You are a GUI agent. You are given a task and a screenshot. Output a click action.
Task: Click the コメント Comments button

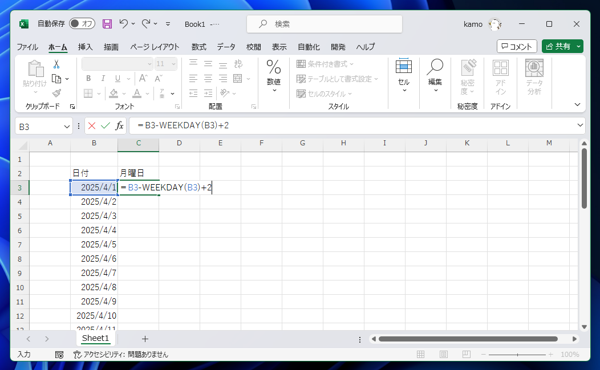[x=517, y=46]
